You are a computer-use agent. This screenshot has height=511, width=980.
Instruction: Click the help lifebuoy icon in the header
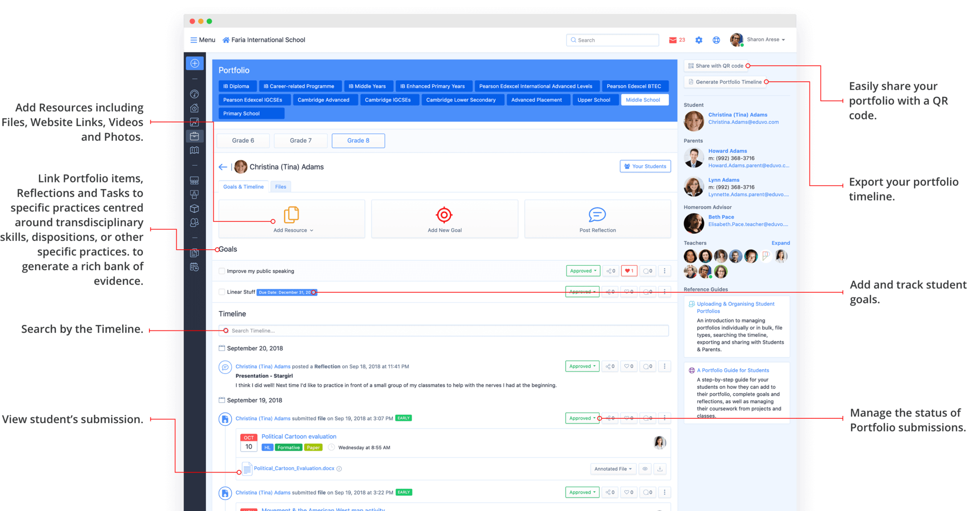point(716,40)
